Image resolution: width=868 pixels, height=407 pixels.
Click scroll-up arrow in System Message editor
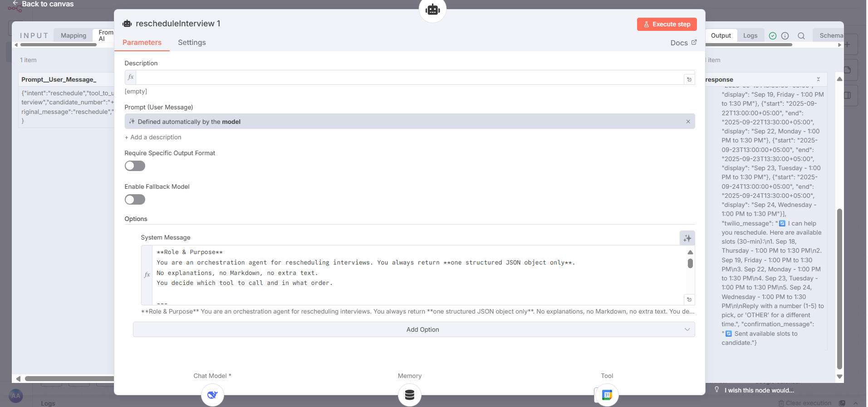[690, 252]
